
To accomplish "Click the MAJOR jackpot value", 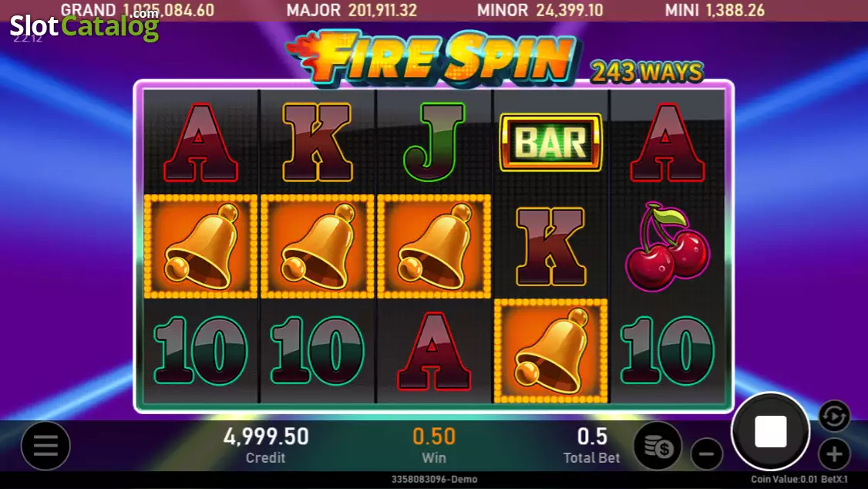I will coord(382,10).
